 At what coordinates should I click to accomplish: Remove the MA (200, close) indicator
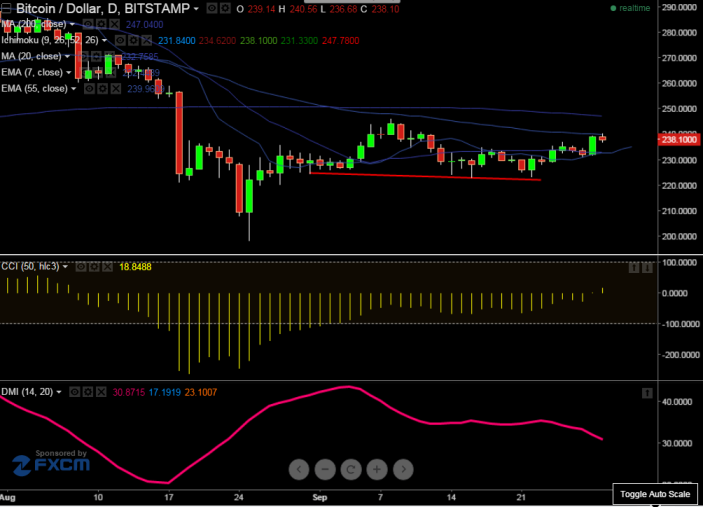[115, 24]
